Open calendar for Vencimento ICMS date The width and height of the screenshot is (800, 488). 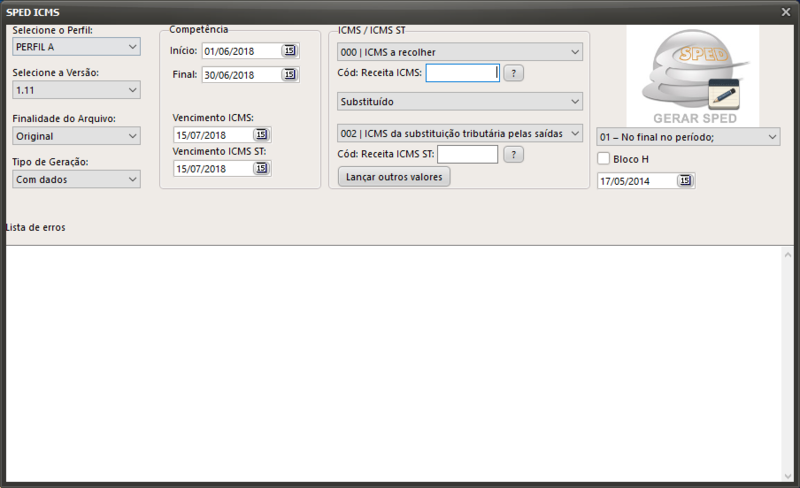261,135
